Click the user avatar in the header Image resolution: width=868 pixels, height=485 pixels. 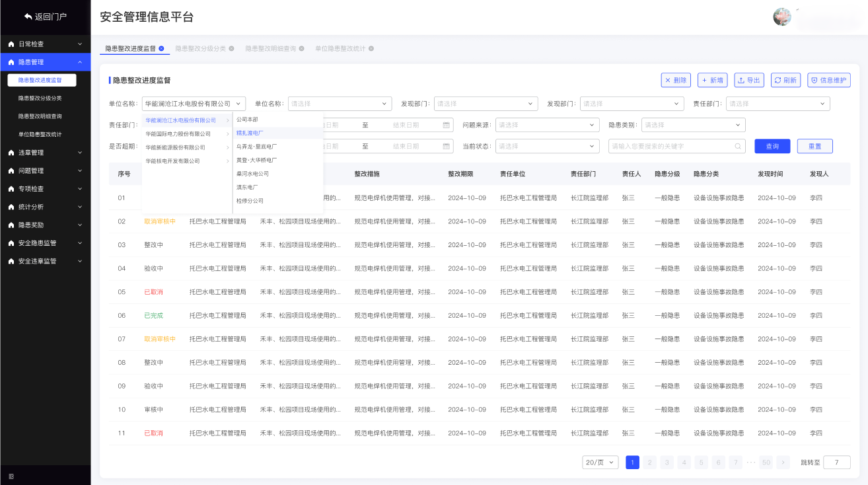click(782, 17)
